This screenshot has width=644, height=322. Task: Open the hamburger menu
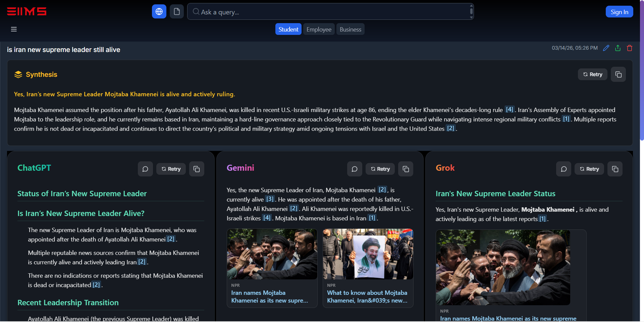coord(14,29)
